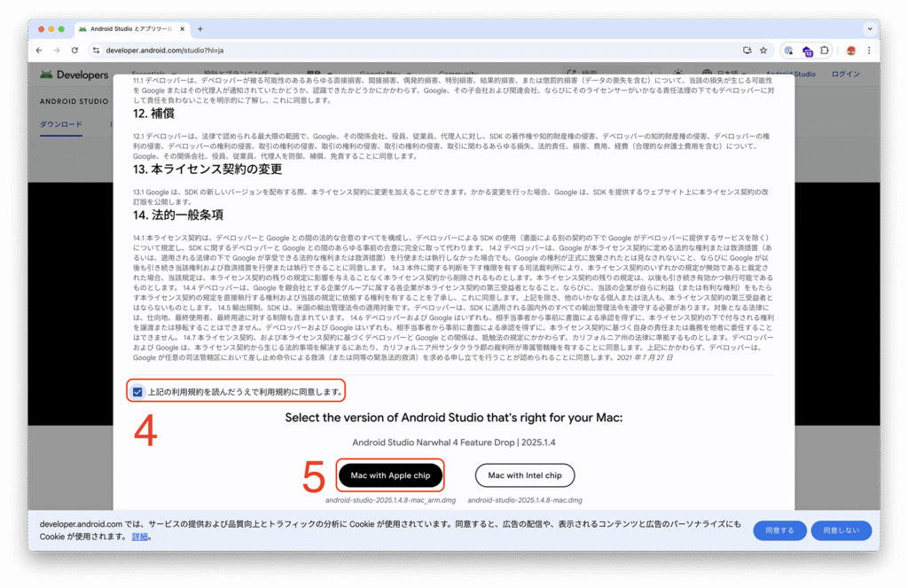Viewport: 908px width, 588px height.
Task: Click the Android Developers logo
Action: tap(74, 75)
